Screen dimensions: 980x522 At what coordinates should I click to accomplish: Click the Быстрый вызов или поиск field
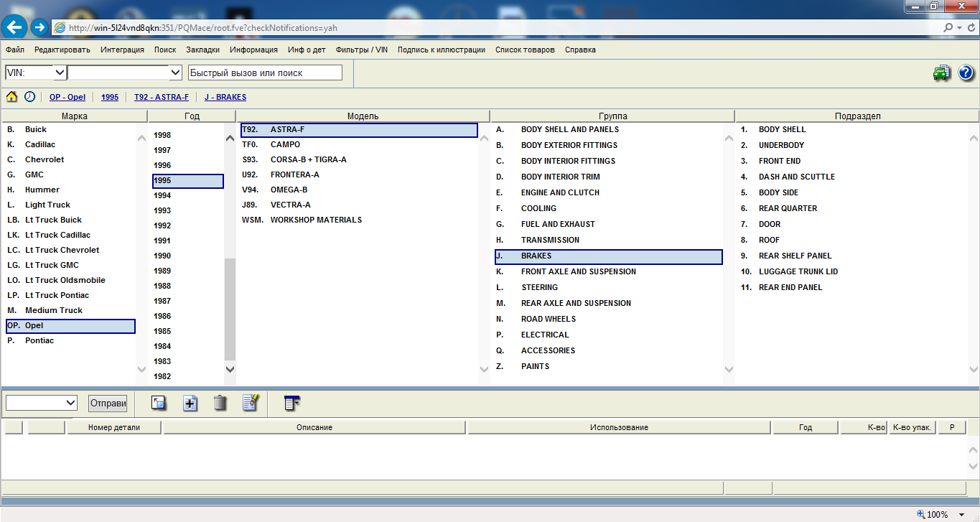(265, 73)
